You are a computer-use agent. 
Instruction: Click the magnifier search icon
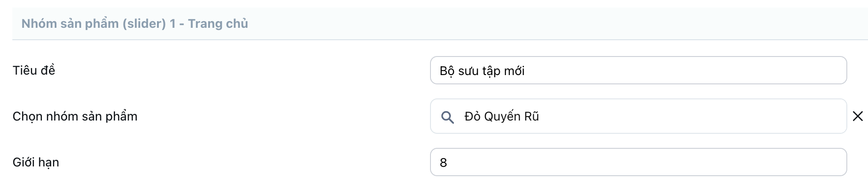[447, 117]
